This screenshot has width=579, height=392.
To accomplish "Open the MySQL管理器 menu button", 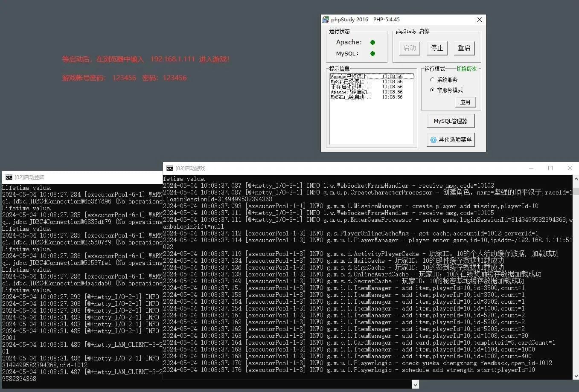I will coord(451,121).
